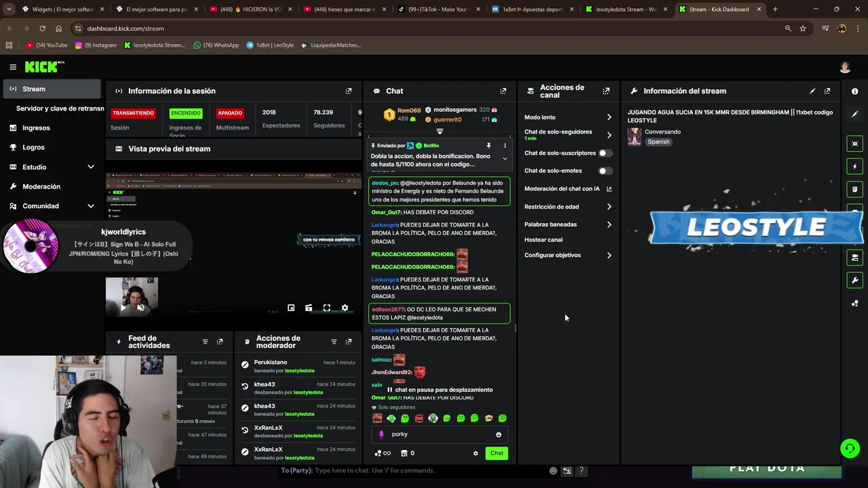Screen dimensions: 868x488
Task: Pop out the Acciones de moderador panel
Action: click(349, 342)
